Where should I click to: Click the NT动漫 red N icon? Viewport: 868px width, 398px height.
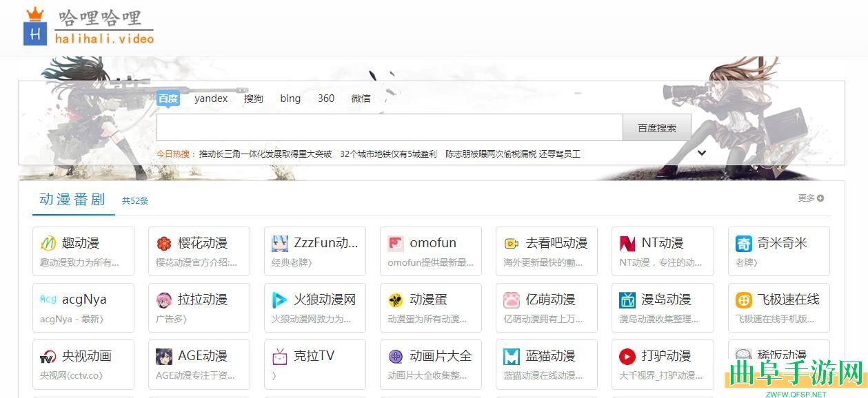[627, 243]
